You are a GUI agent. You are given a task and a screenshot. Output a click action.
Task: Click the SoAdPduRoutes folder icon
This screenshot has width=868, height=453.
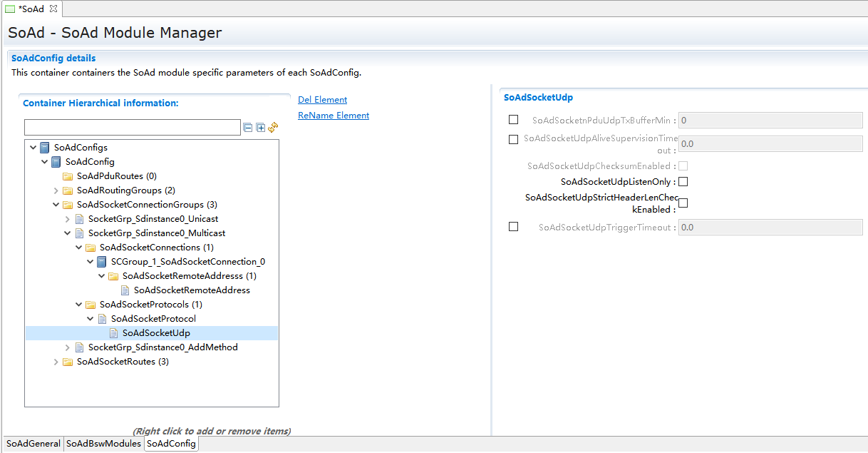click(x=68, y=176)
